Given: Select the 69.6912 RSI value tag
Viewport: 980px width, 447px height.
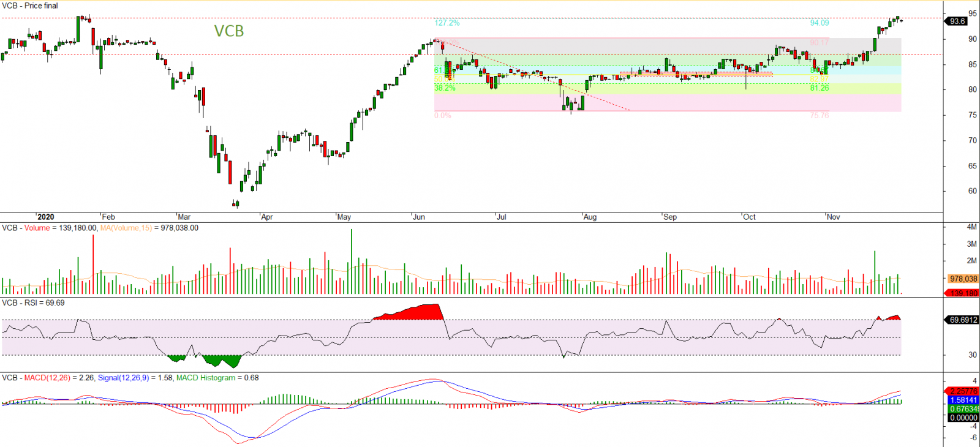Looking at the screenshot, I should click(963, 320).
